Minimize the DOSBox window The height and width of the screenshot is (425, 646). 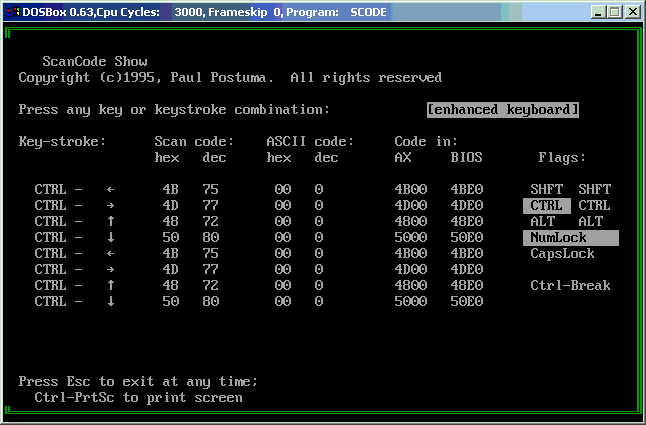(598, 12)
